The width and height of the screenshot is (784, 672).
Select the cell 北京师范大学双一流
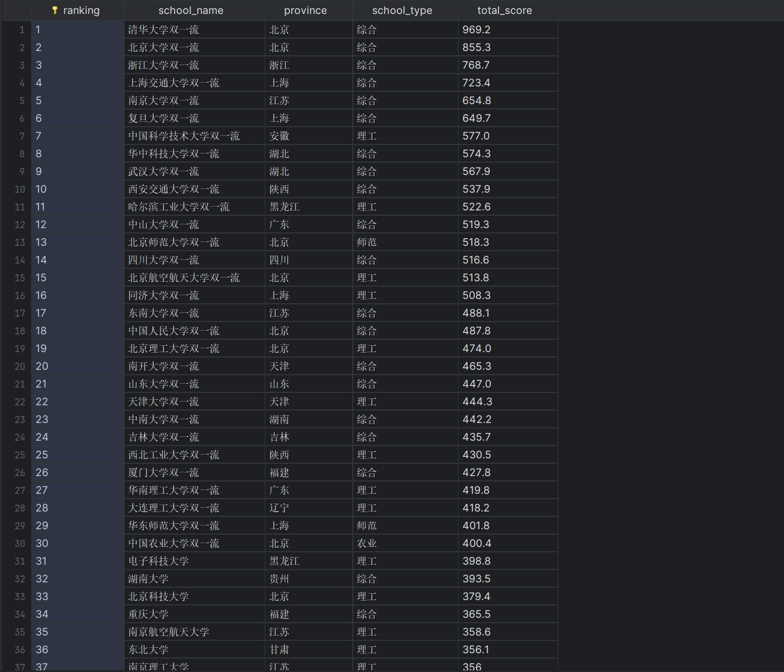(x=194, y=242)
